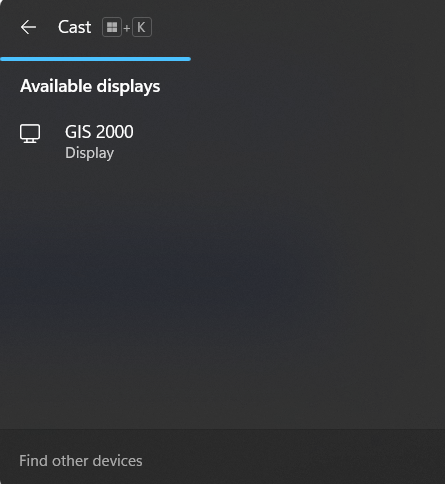Click the GIS 2000 device name text
445x484 pixels.
[99, 132]
